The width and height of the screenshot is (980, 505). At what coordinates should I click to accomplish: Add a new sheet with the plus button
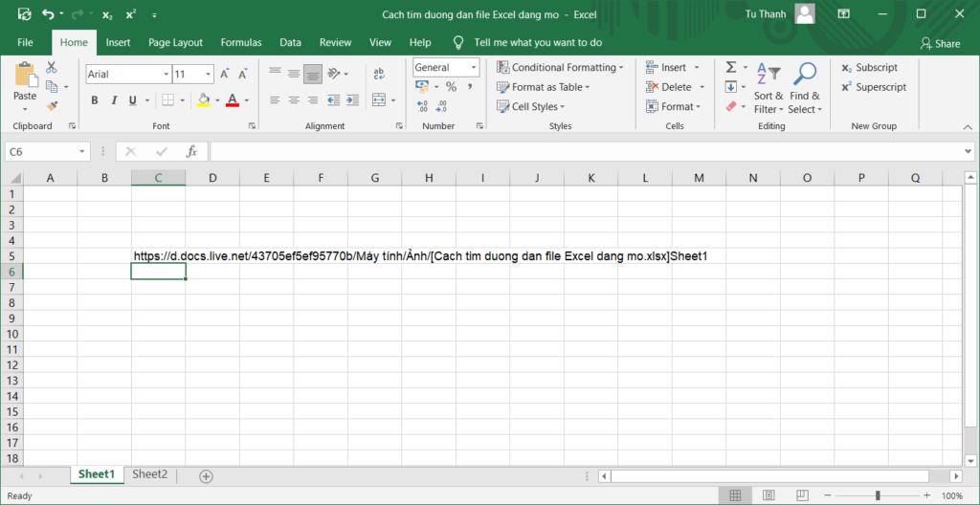pos(206,476)
